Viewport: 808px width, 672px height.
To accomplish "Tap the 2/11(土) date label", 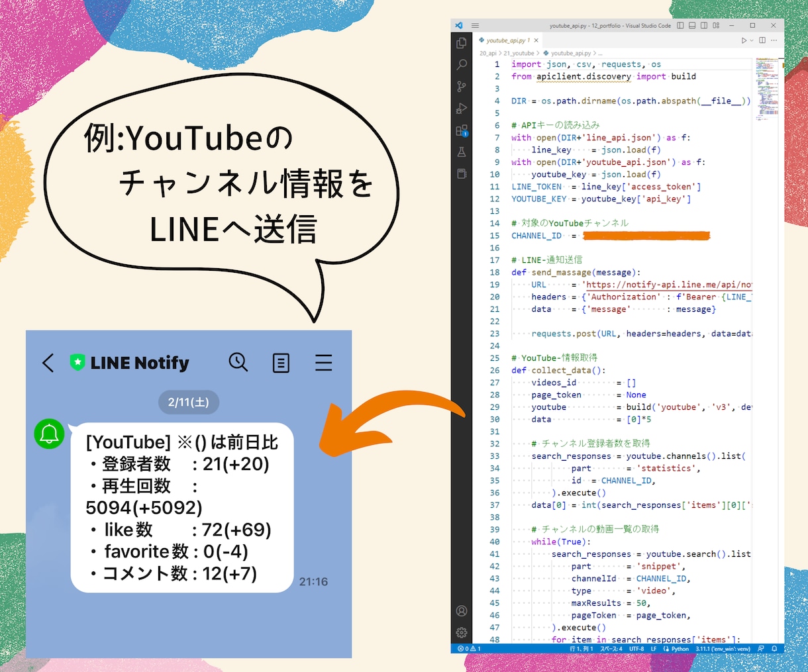I will pyautogui.click(x=189, y=402).
